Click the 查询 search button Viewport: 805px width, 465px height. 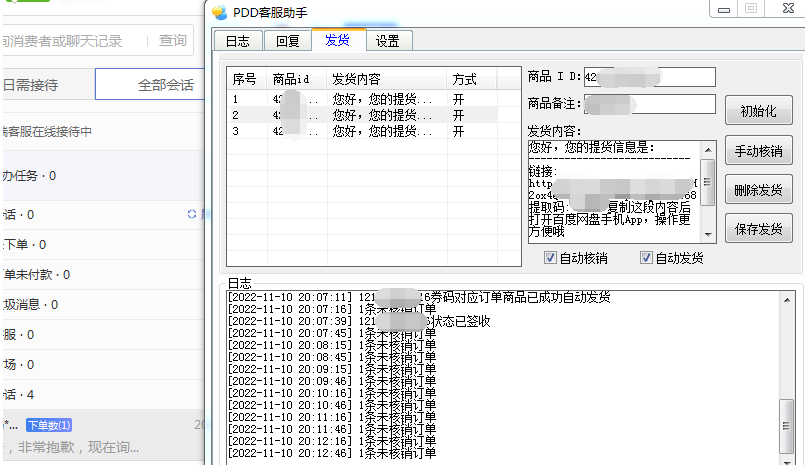pyautogui.click(x=173, y=41)
